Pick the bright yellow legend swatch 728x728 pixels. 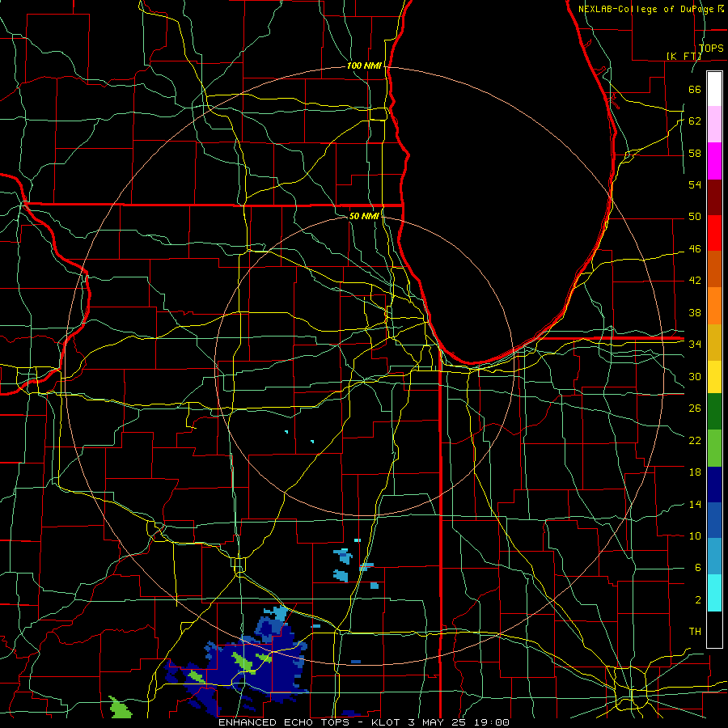pos(714,376)
